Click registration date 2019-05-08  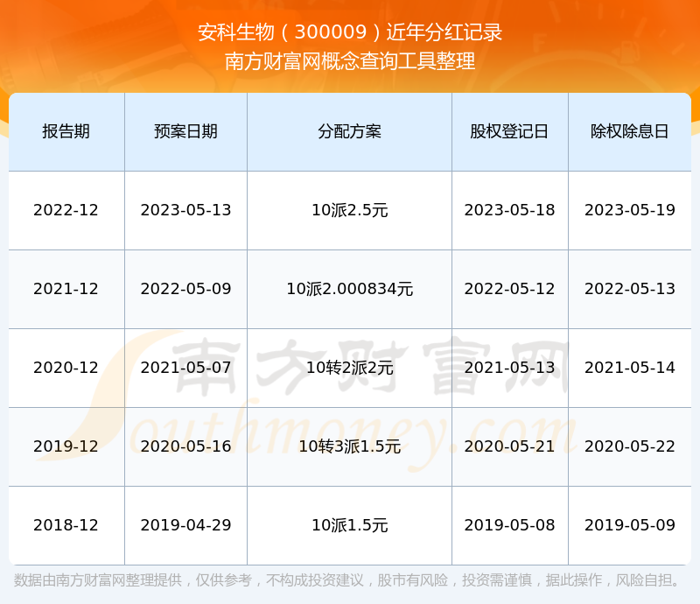tap(509, 525)
